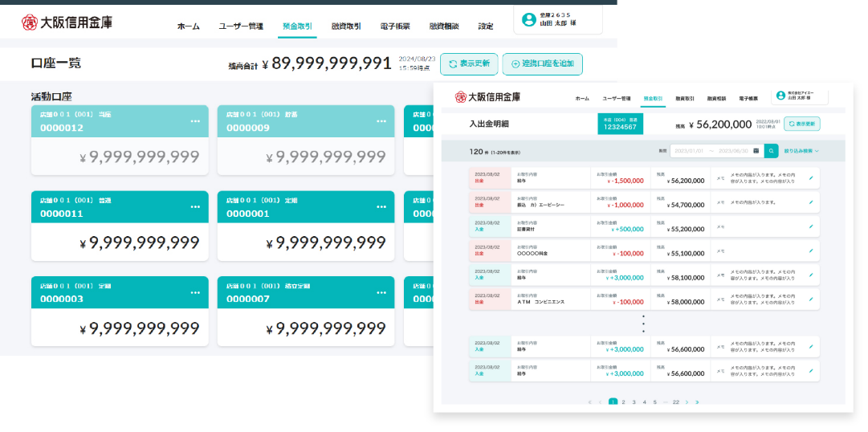Open the three-dot menu on account 0000001
Viewport: 868px width, 432px height.
pos(381,206)
